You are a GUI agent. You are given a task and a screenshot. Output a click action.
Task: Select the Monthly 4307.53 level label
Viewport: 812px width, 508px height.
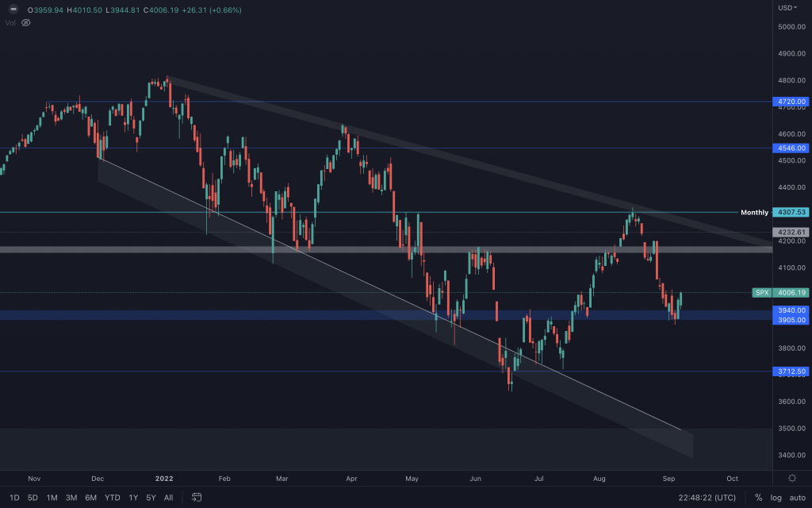(791, 213)
